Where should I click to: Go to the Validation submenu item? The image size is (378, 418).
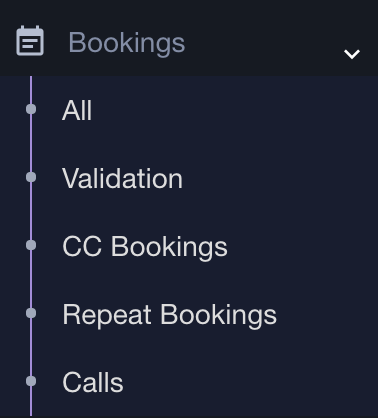tap(122, 178)
